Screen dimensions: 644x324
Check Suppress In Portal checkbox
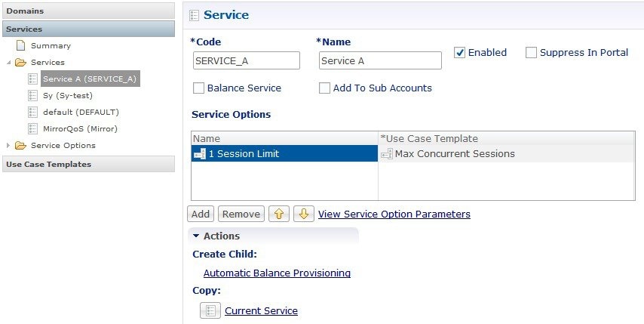tap(531, 53)
